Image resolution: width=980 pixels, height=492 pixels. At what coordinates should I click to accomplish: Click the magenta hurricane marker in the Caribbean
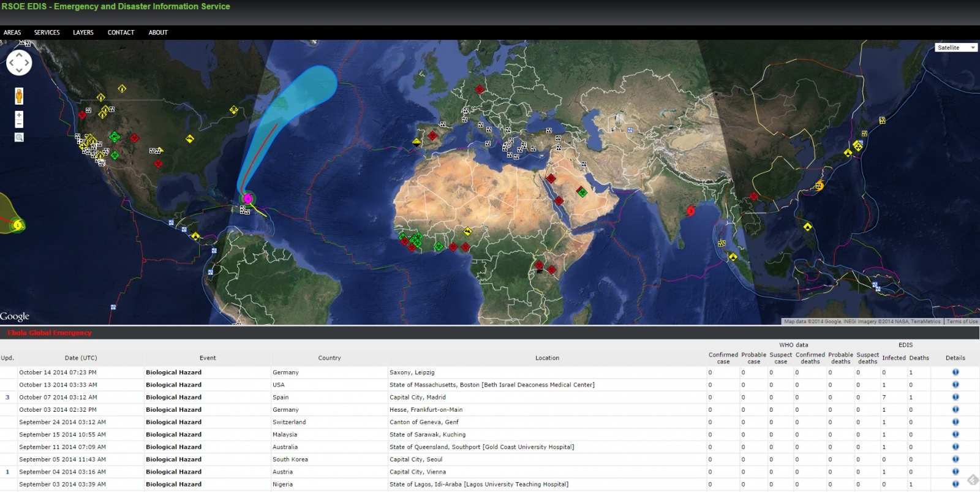[247, 199]
